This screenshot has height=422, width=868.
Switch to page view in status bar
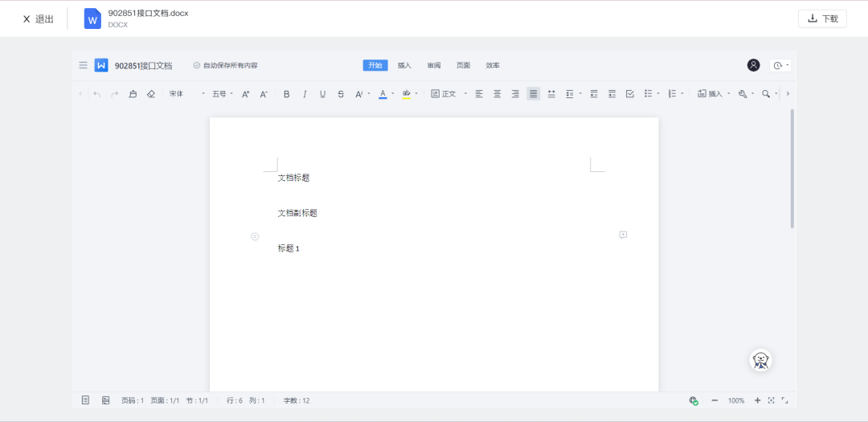(x=85, y=399)
